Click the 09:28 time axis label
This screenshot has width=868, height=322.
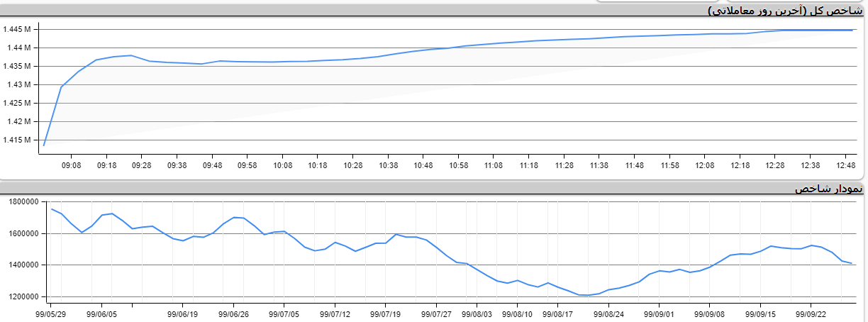[x=142, y=165]
